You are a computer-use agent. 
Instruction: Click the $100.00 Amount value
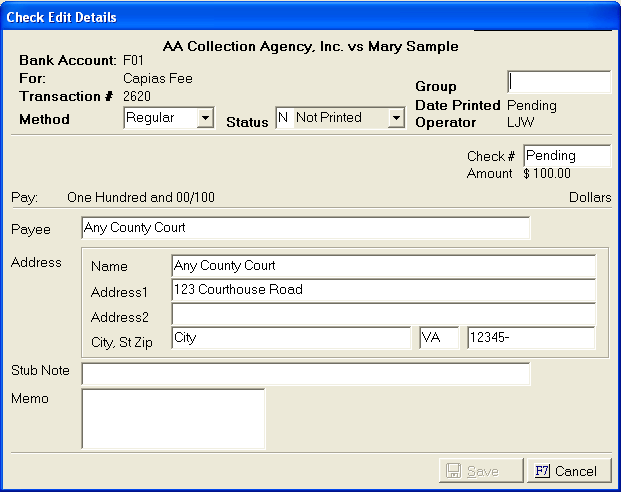tap(548, 174)
